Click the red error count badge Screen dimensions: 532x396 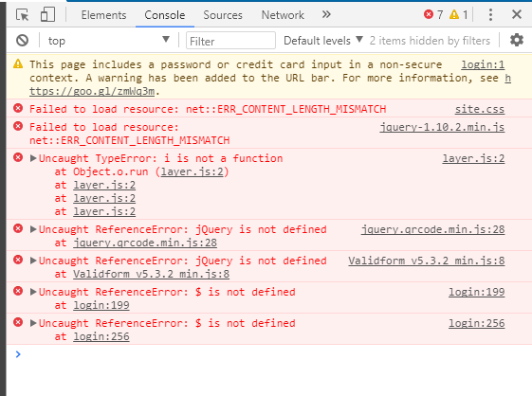(x=433, y=14)
